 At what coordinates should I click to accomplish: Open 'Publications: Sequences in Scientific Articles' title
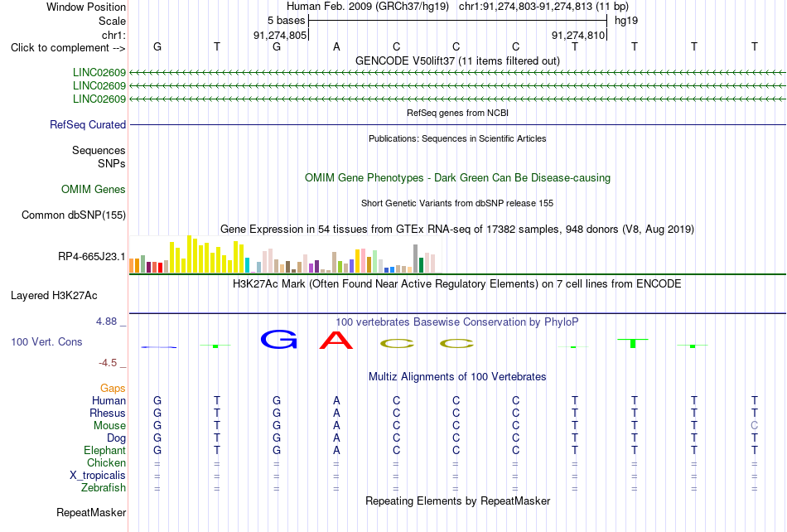pos(457,138)
